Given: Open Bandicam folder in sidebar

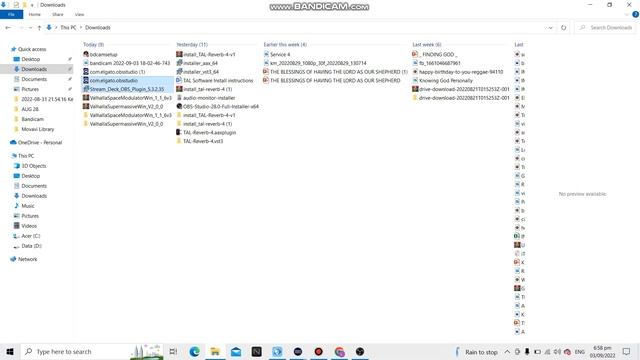Looking at the screenshot, I should [32, 119].
